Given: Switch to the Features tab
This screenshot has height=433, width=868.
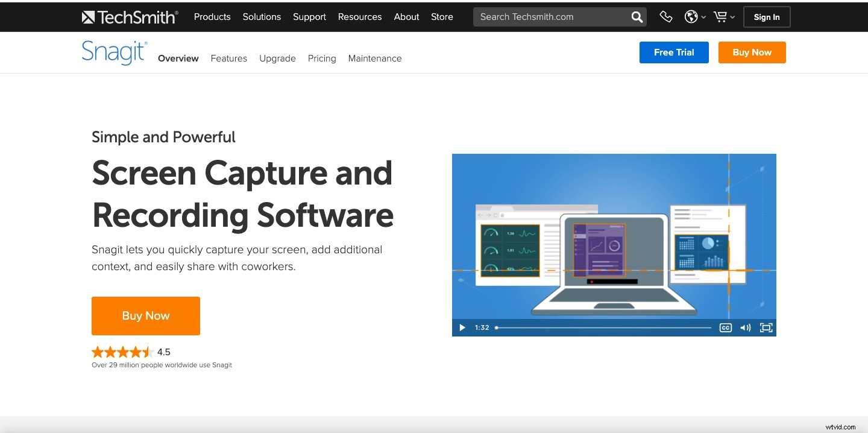Looking at the screenshot, I should point(228,58).
